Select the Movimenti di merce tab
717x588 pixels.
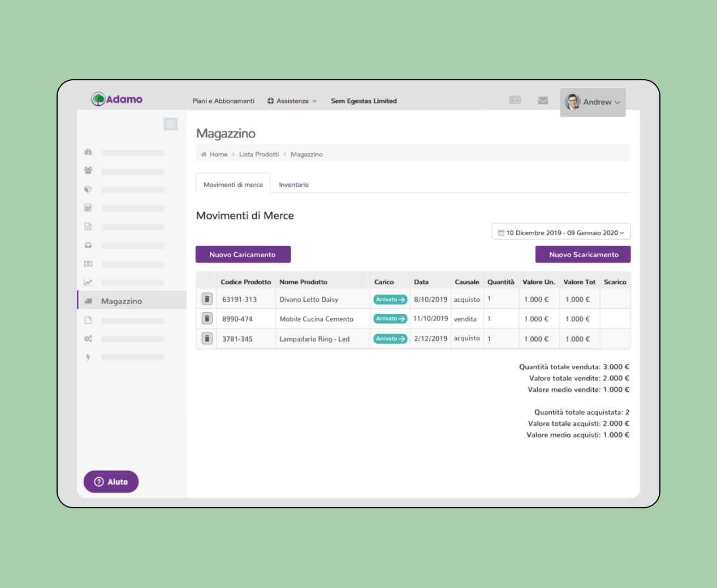pos(233,184)
